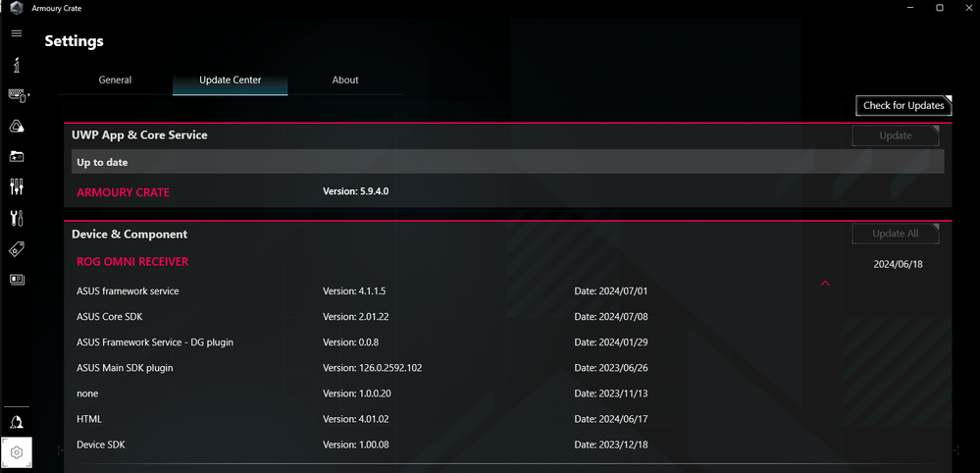Click the Check for Updates button
This screenshot has height=473, width=980.
point(903,106)
